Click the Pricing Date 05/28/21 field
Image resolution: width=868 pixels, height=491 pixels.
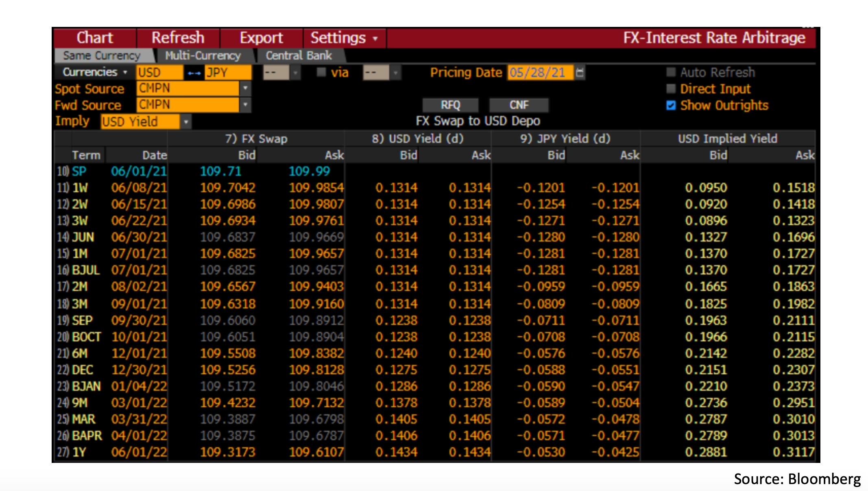(x=539, y=73)
